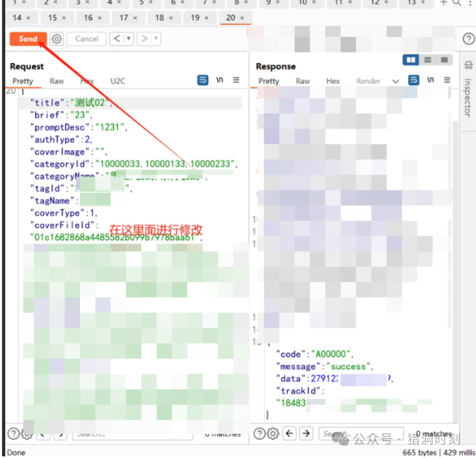Close Repeater tab 20
The height and width of the screenshot is (458, 476).
coord(242,18)
